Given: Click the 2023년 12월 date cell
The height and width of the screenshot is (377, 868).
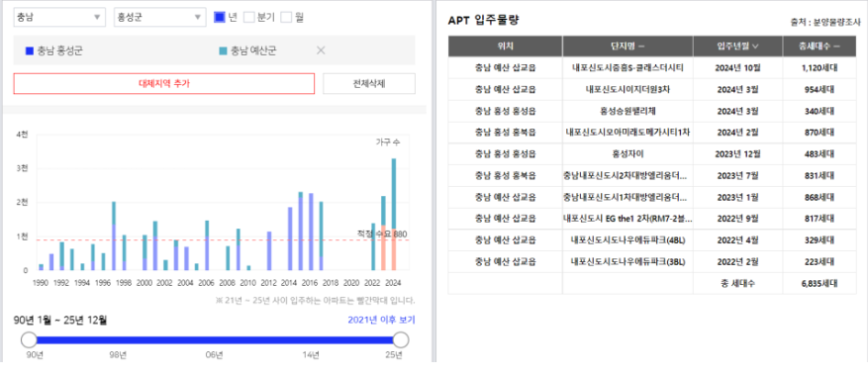Looking at the screenshot, I should coord(739,154).
